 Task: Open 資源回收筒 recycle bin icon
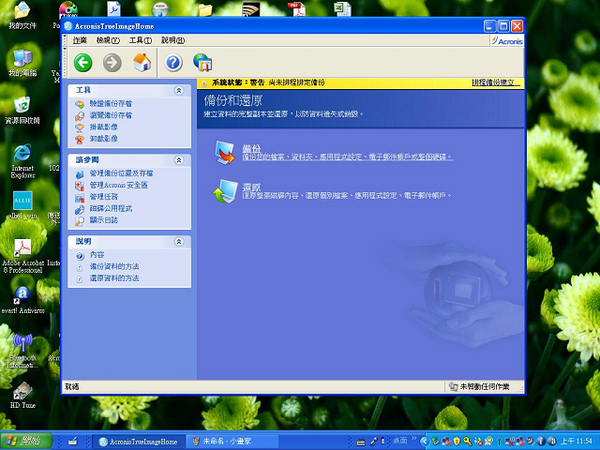coord(22,110)
